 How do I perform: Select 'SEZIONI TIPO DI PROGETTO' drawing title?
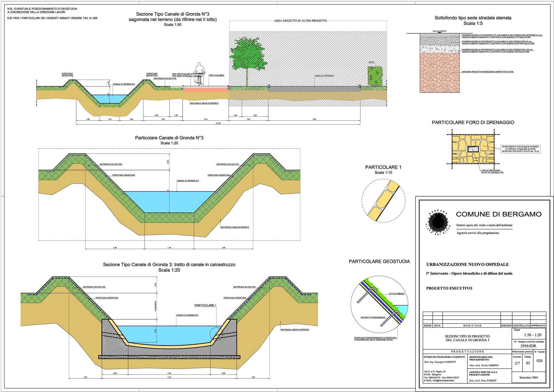(x=467, y=336)
